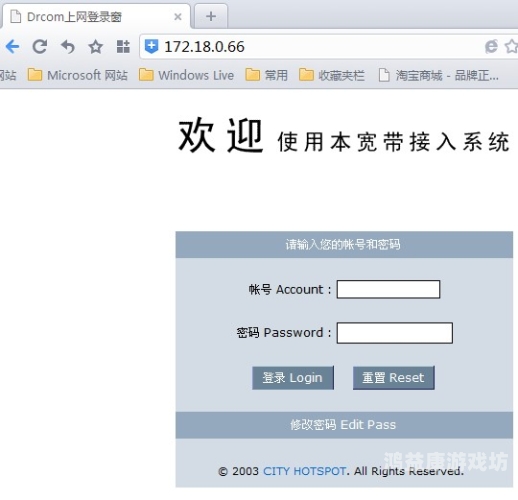Close the Drcom上网登录窗 tab
Image resolution: width=518 pixels, height=500 pixels.
[x=178, y=17]
